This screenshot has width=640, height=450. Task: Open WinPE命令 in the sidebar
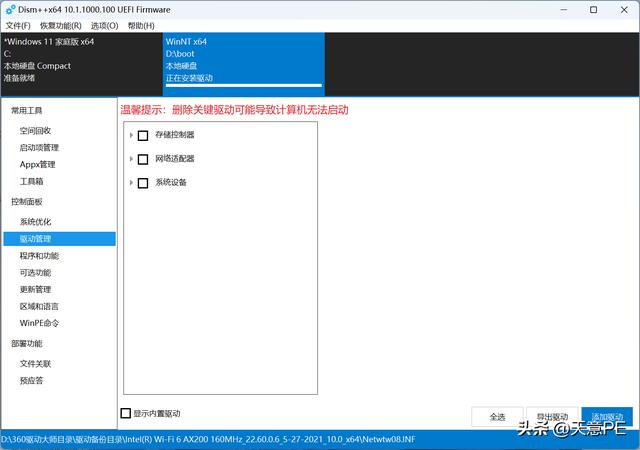(x=39, y=323)
